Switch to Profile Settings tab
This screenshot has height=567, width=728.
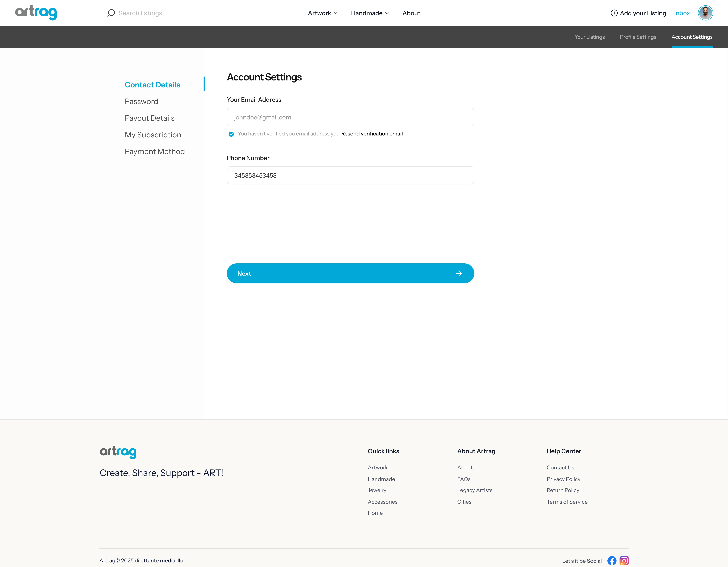(638, 37)
